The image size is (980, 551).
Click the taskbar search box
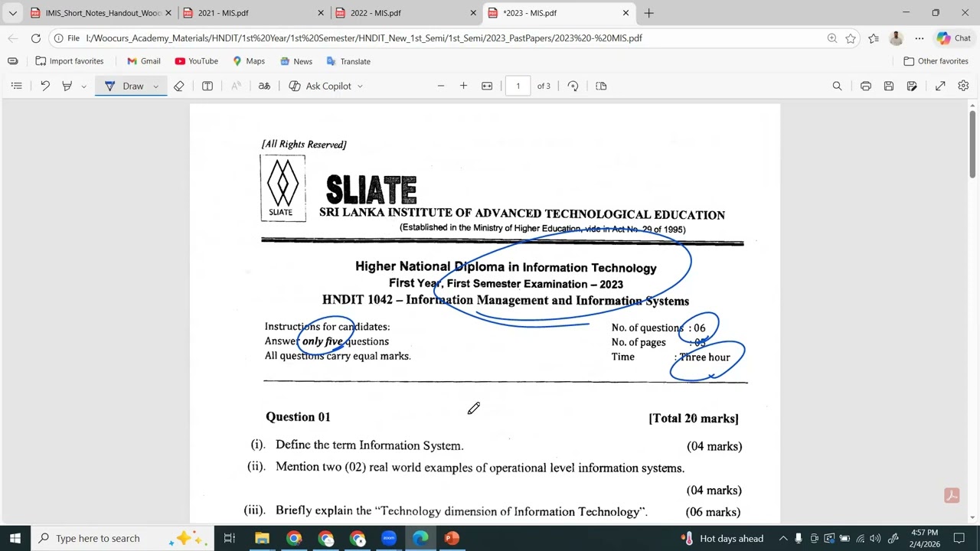point(122,538)
